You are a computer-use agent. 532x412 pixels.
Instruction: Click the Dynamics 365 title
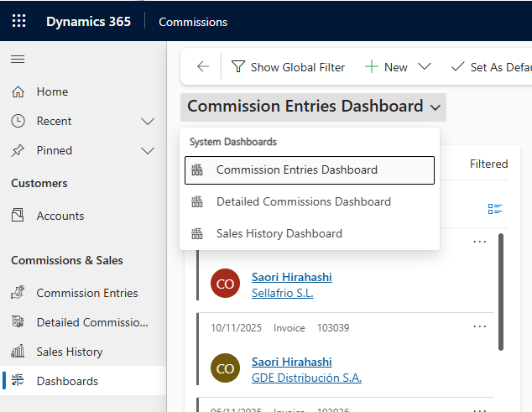89,21
